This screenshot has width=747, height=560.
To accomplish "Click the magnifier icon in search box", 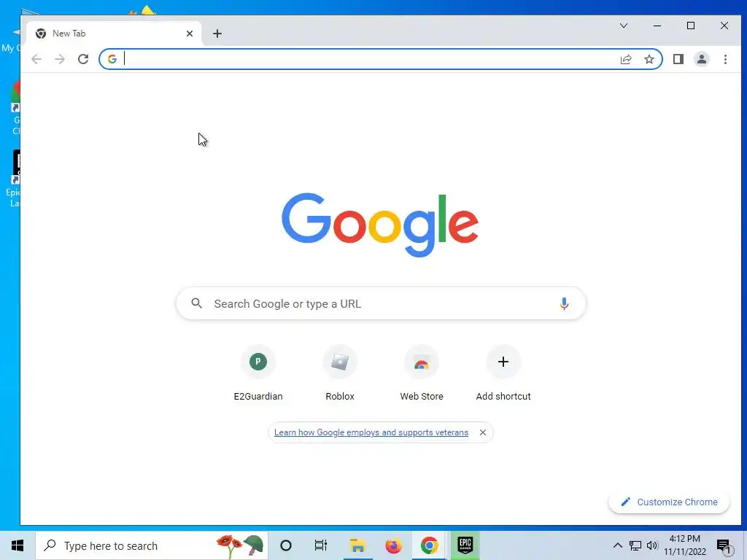I will pyautogui.click(x=197, y=303).
